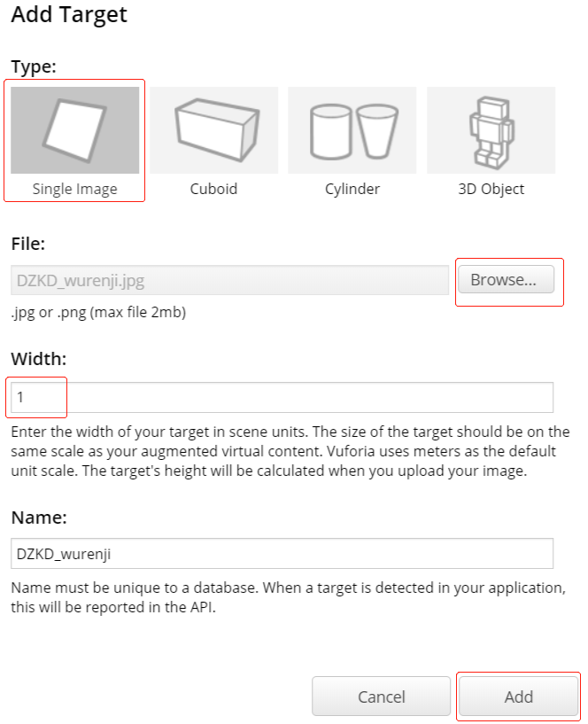This screenshot has height=724, width=588.
Task: Select the Single Image target type icon
Action: [x=75, y=130]
